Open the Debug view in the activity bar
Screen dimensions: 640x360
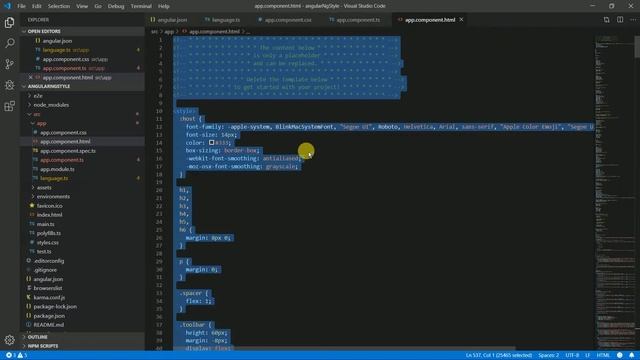[x=9, y=85]
